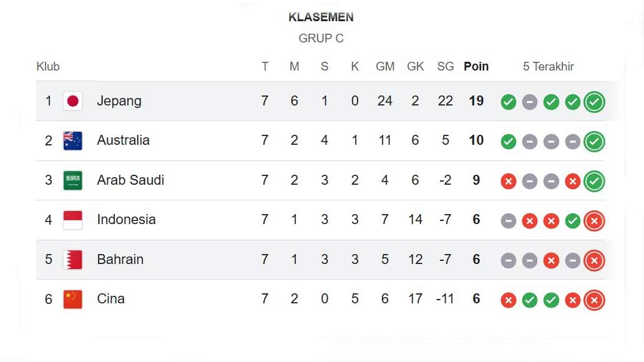Viewport: 644px width, 362px height.
Task: Click the 5 Terakhir column header
Action: tap(549, 67)
